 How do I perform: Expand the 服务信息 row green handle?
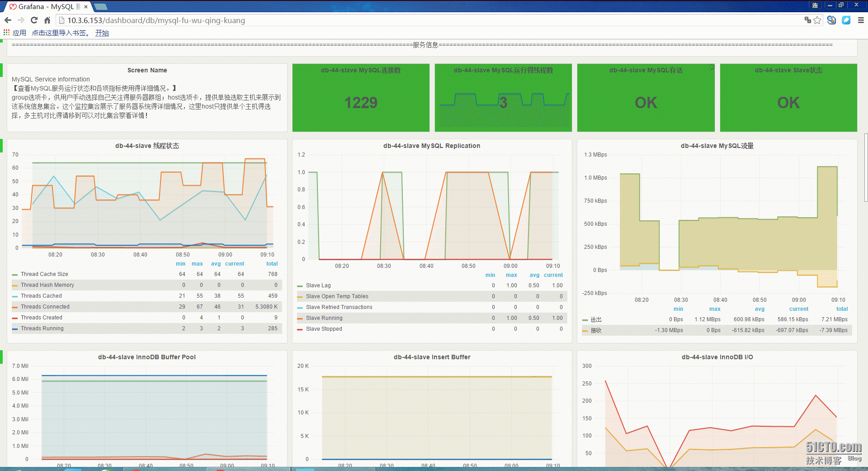pos(1,40)
